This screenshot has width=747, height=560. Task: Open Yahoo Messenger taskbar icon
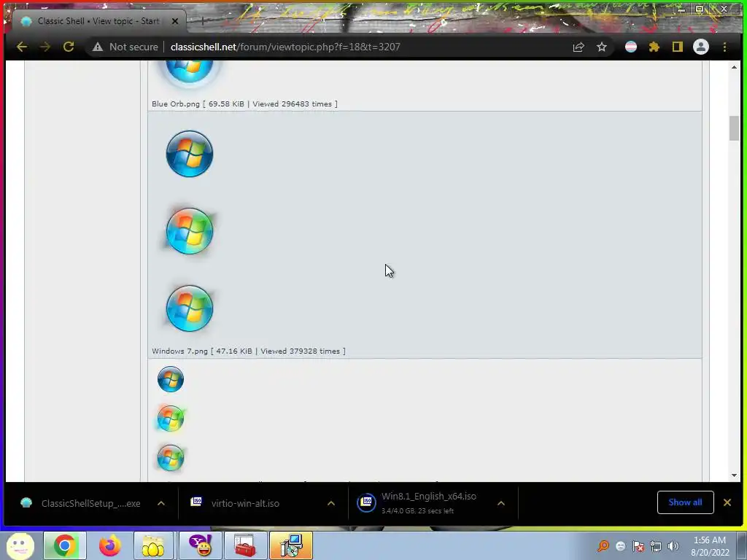click(201, 545)
